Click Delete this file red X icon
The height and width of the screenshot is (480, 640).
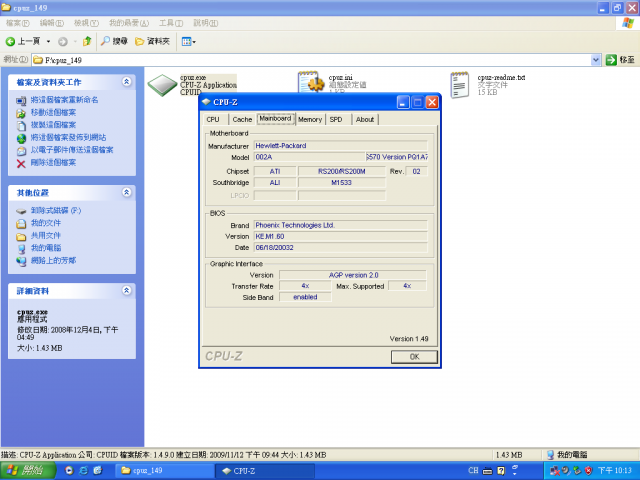(x=21, y=164)
